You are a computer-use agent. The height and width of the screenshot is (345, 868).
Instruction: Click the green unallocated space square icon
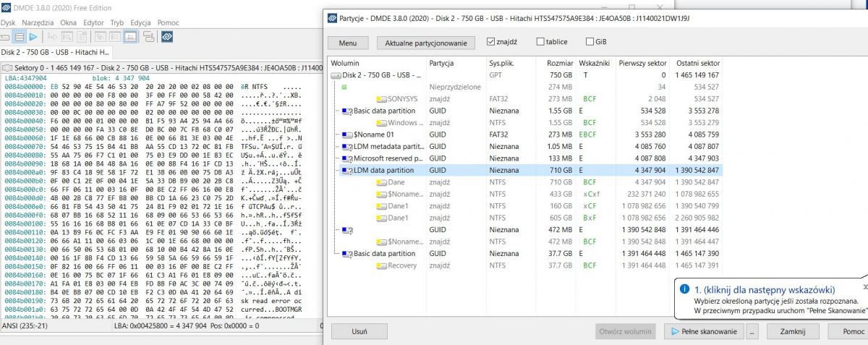344,88
